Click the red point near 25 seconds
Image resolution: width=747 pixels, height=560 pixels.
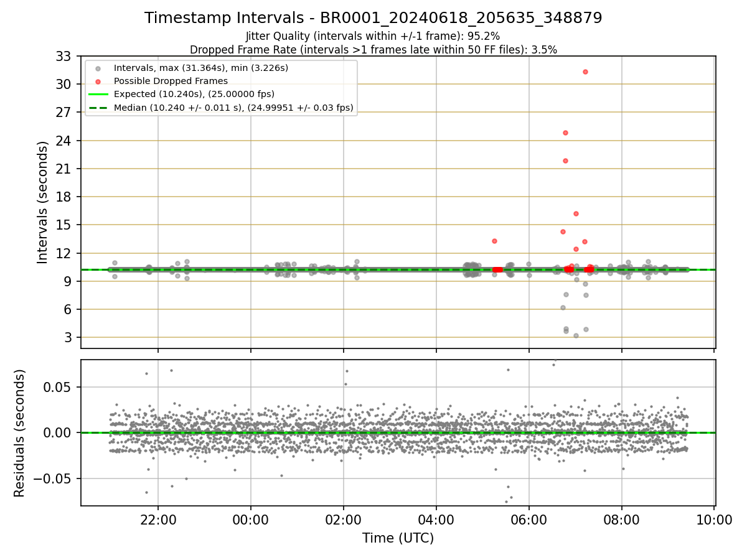click(565, 133)
